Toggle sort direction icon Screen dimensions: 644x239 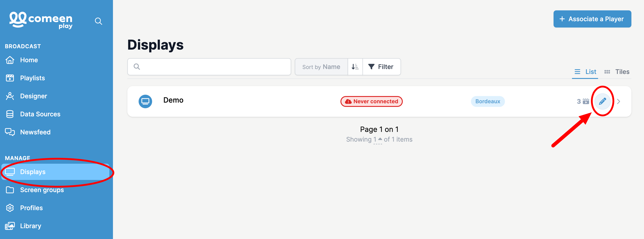(x=355, y=67)
